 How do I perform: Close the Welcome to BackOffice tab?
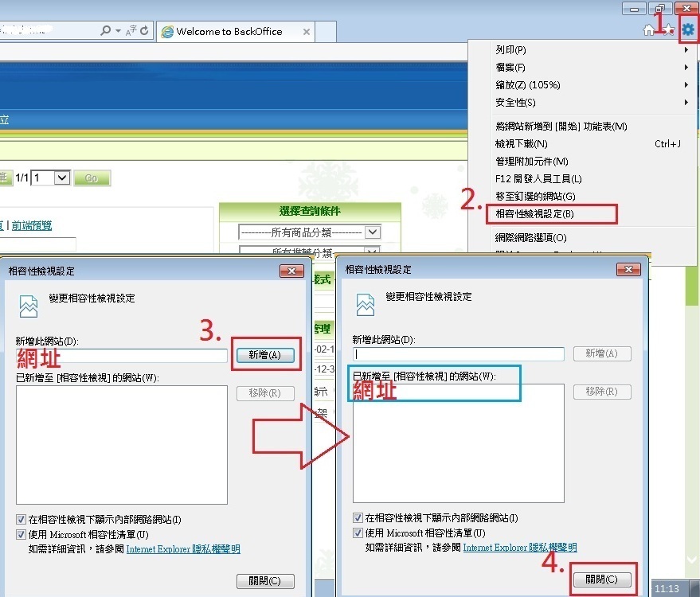pyautogui.click(x=305, y=32)
